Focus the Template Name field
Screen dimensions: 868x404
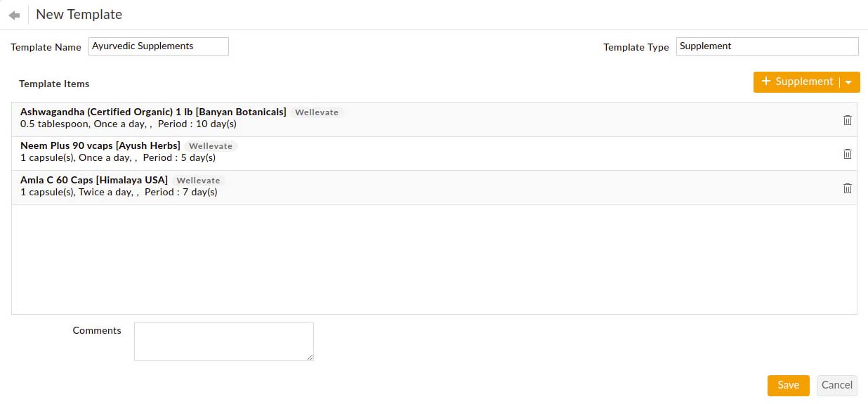[159, 46]
